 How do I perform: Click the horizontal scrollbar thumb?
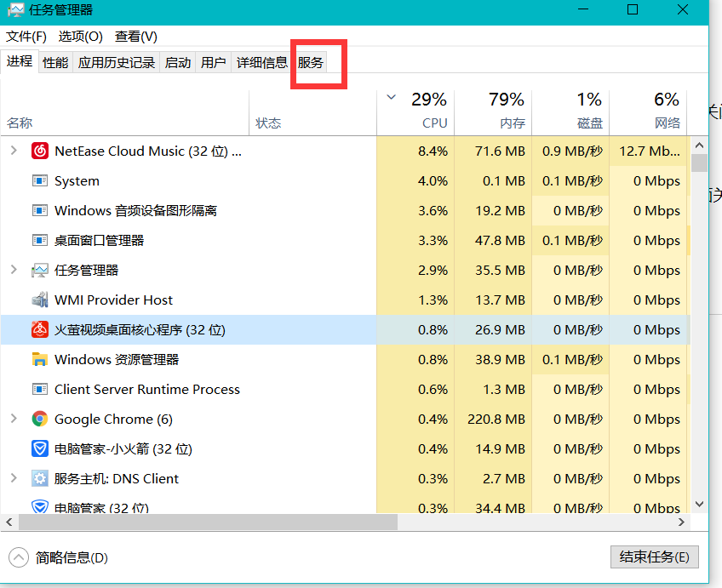(208, 522)
